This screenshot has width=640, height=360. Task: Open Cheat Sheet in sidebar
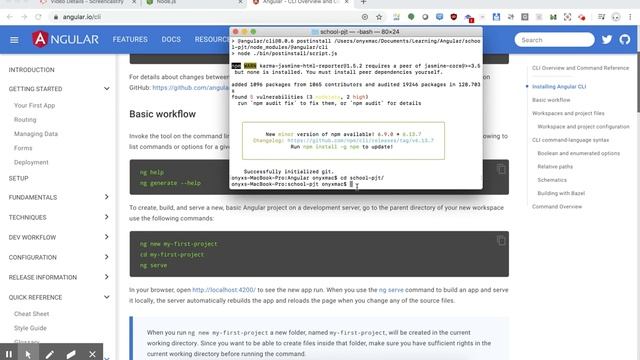tap(31, 314)
